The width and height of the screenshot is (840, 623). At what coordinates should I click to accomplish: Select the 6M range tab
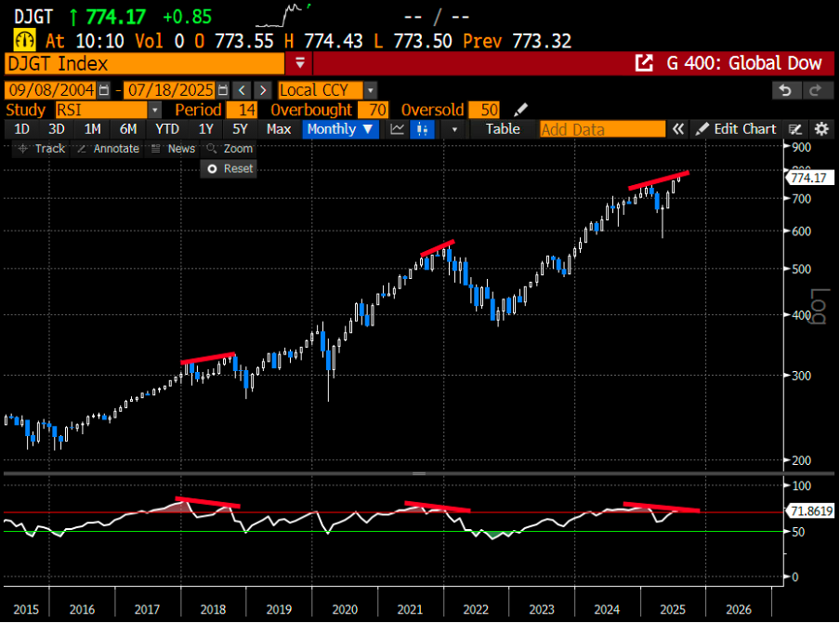coord(128,129)
